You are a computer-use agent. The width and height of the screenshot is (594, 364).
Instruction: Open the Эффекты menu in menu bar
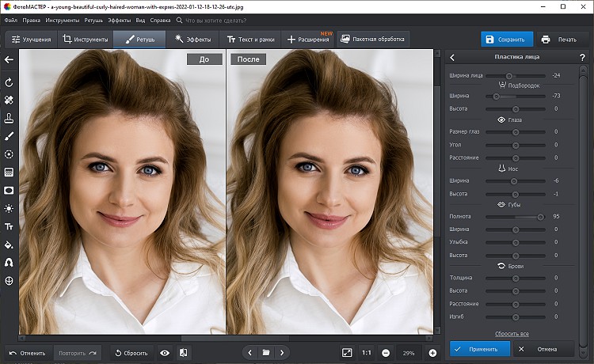tap(120, 18)
